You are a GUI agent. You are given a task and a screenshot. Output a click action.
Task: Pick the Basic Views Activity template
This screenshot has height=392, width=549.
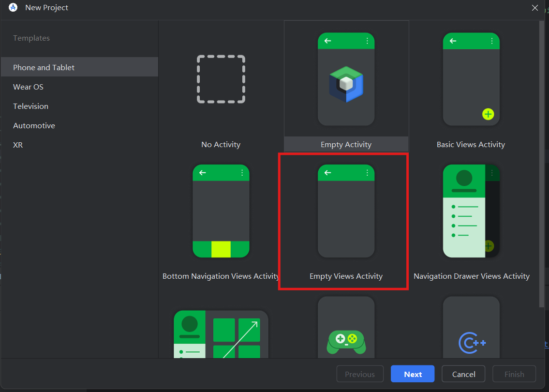click(471, 79)
